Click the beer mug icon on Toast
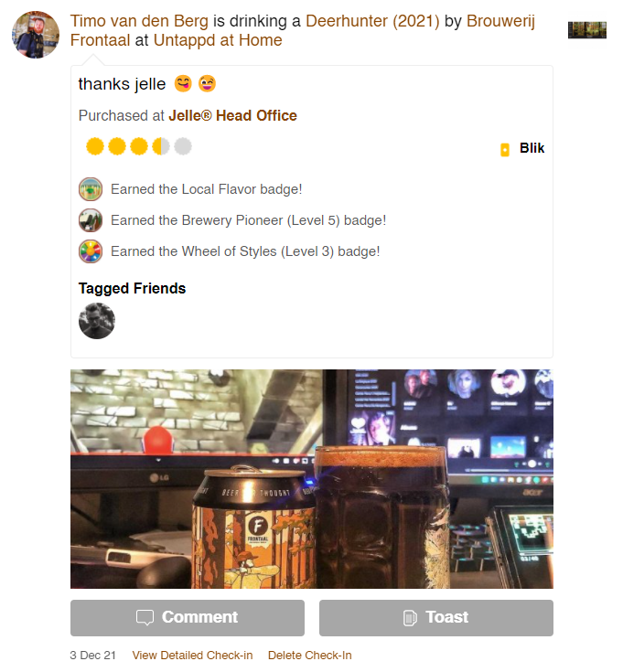Screen dimensions: 623x672 (x=410, y=617)
